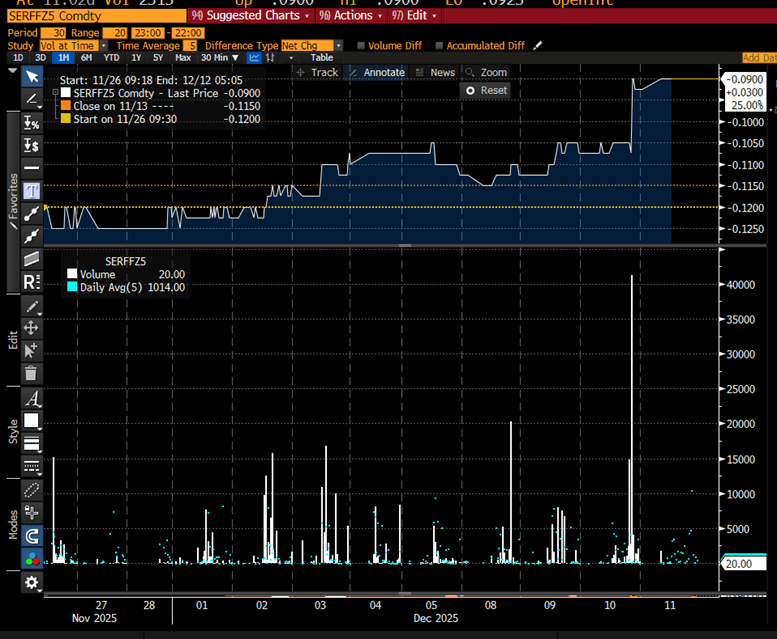This screenshot has height=639, width=777.
Task: Choose the horizontal line drawing tool
Action: 31,167
